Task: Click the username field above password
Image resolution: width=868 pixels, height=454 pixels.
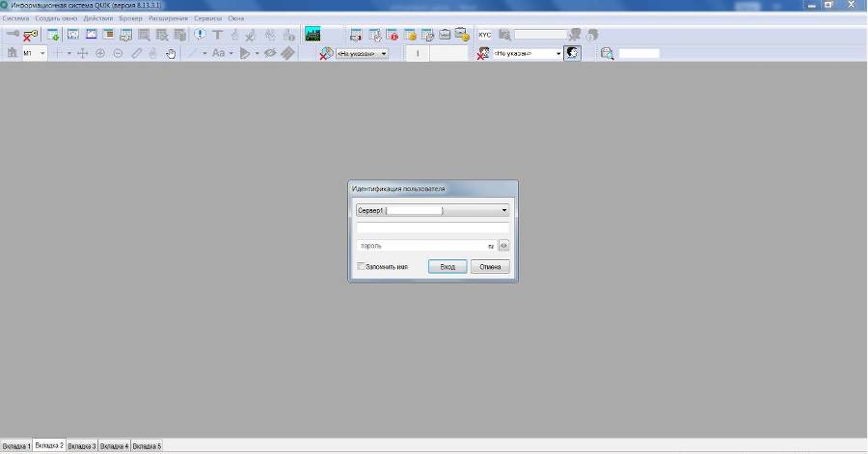Action: pyautogui.click(x=433, y=227)
